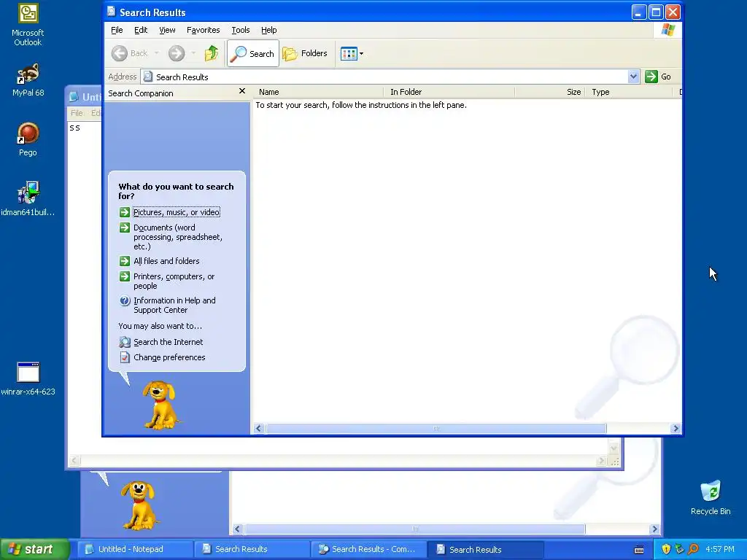Viewport: 747px width, 560px height.
Task: Open Pego desktop icon
Action: click(28, 139)
